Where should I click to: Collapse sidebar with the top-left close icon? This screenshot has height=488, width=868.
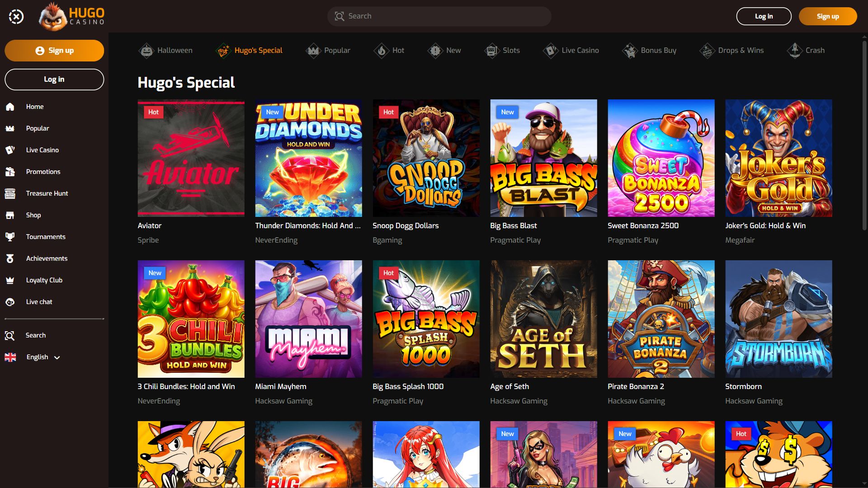[x=16, y=17]
